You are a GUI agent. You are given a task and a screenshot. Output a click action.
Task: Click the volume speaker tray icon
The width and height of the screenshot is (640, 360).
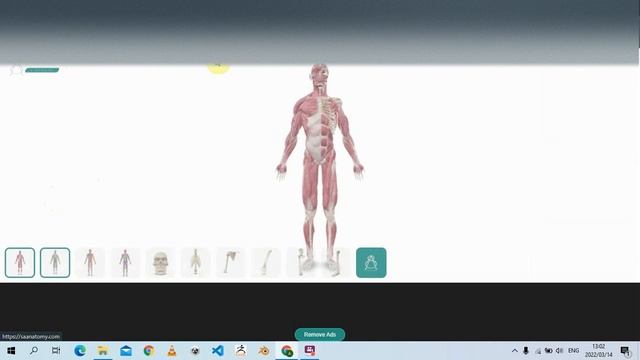coord(560,351)
